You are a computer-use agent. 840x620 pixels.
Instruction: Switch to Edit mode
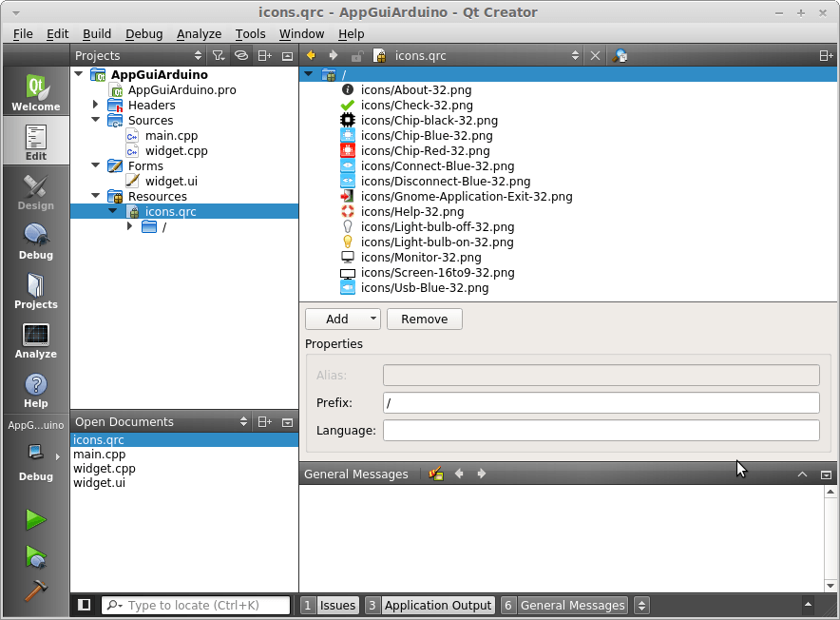(x=36, y=142)
